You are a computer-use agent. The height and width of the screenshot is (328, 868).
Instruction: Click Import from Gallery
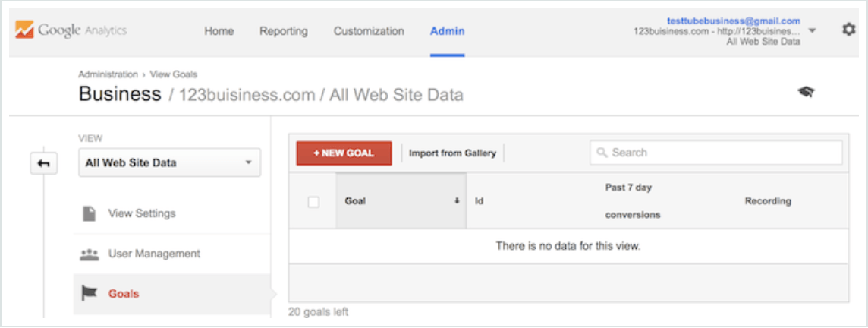452,153
